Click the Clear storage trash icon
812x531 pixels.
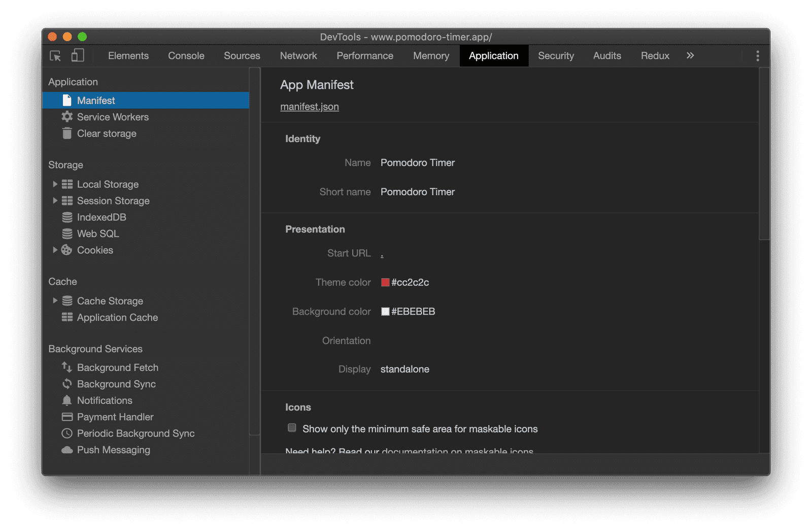[67, 134]
